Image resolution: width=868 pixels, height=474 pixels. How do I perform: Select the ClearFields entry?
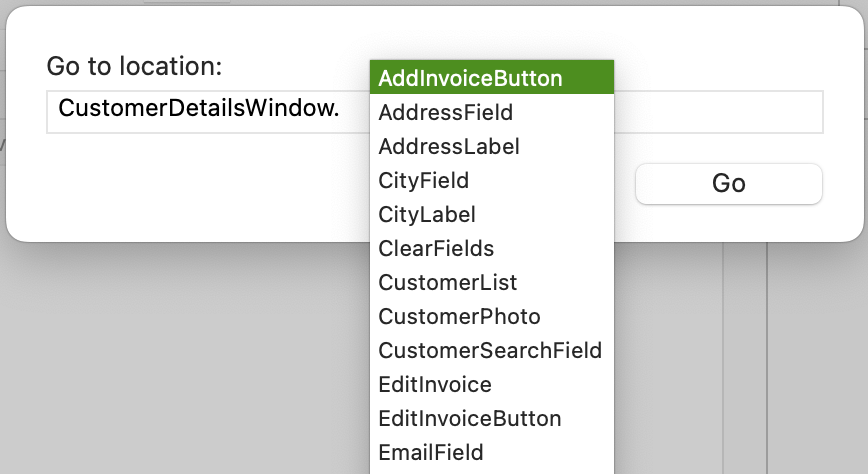(492, 249)
